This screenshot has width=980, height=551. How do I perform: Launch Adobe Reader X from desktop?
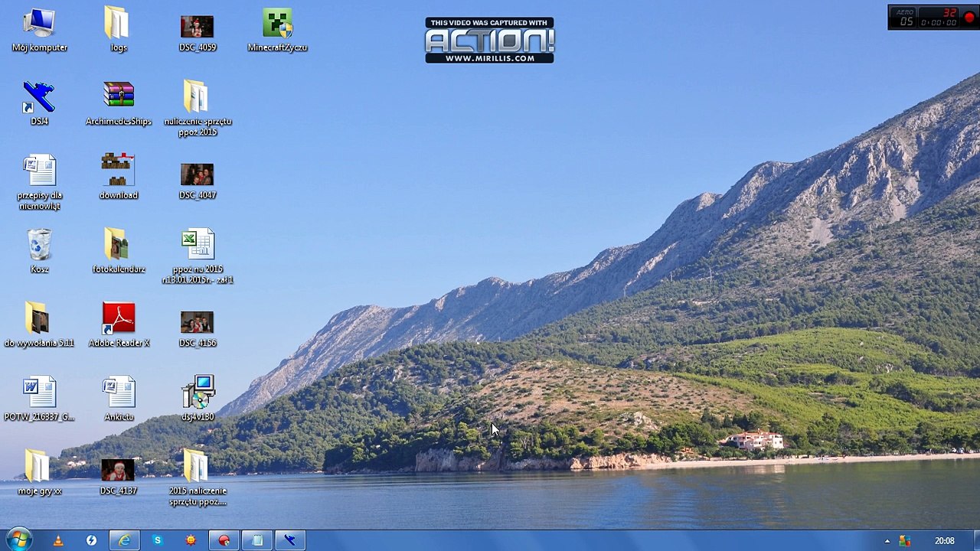(119, 325)
